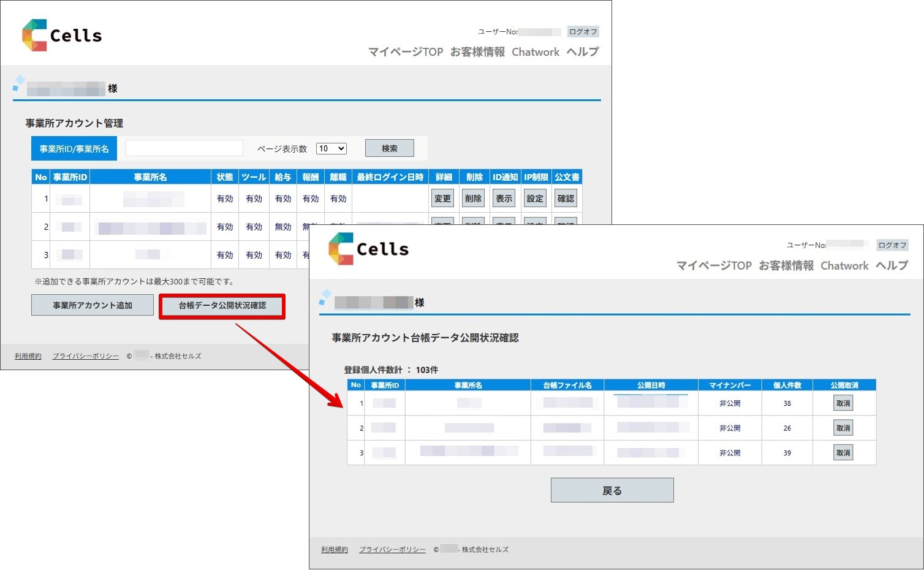Click the Cells logo in the front window
The height and width of the screenshot is (570, 924).
click(368, 249)
